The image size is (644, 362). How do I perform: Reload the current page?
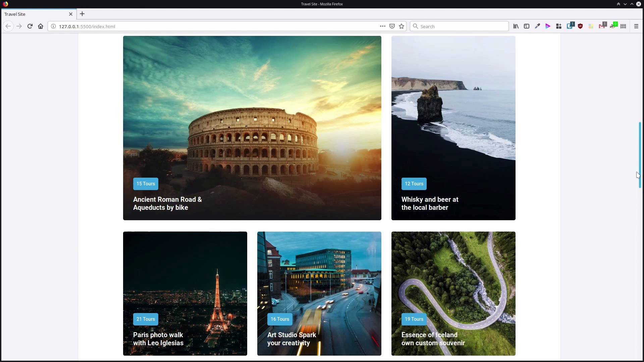pos(30,26)
